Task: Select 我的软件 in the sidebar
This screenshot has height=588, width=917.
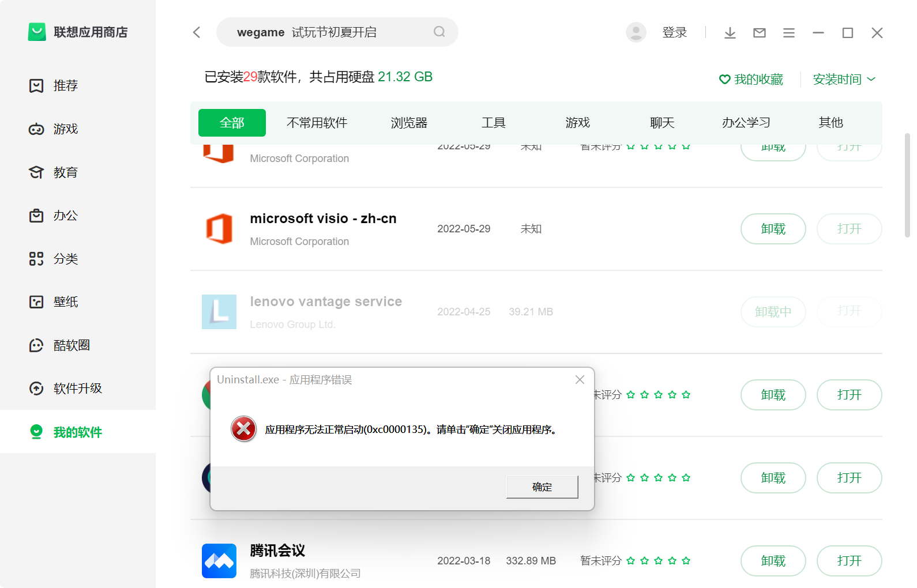Action: tap(78, 432)
